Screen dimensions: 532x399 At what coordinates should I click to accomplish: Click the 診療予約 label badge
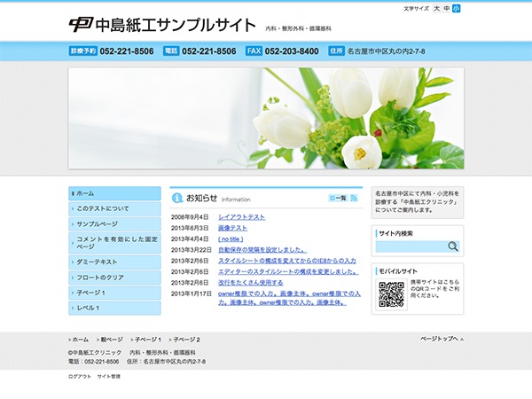point(83,51)
